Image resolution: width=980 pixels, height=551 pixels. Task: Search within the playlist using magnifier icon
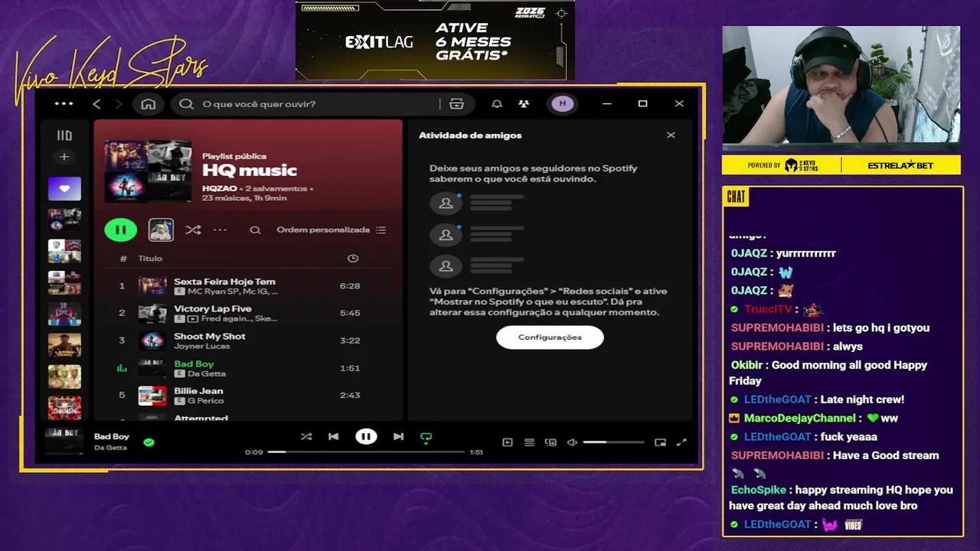click(x=256, y=230)
